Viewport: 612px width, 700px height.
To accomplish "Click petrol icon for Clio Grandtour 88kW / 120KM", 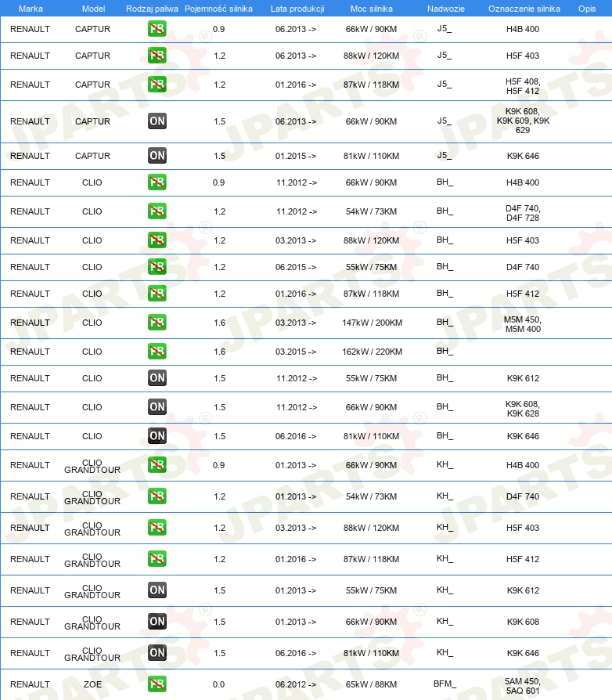I will [x=157, y=527].
